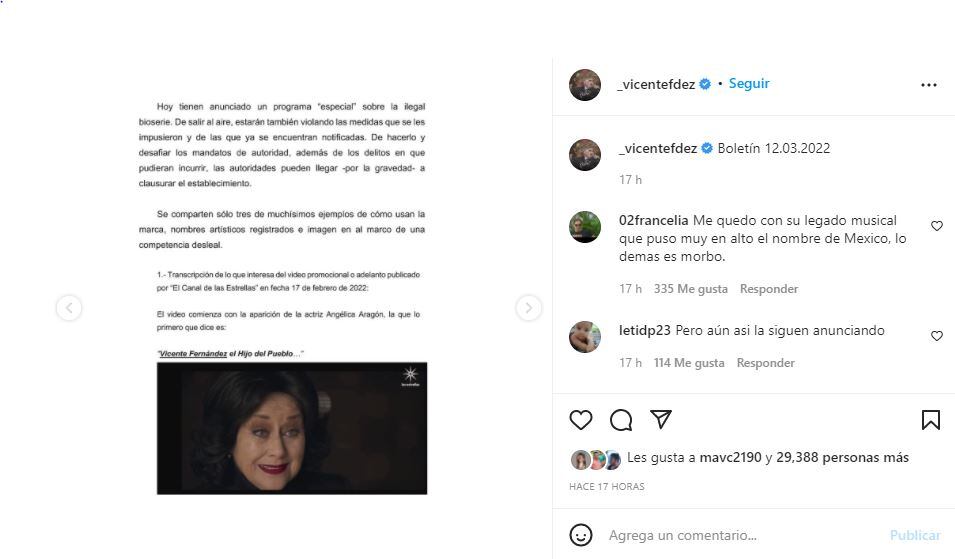Open the comment bubble icon
The image size is (955, 559).
click(x=621, y=420)
